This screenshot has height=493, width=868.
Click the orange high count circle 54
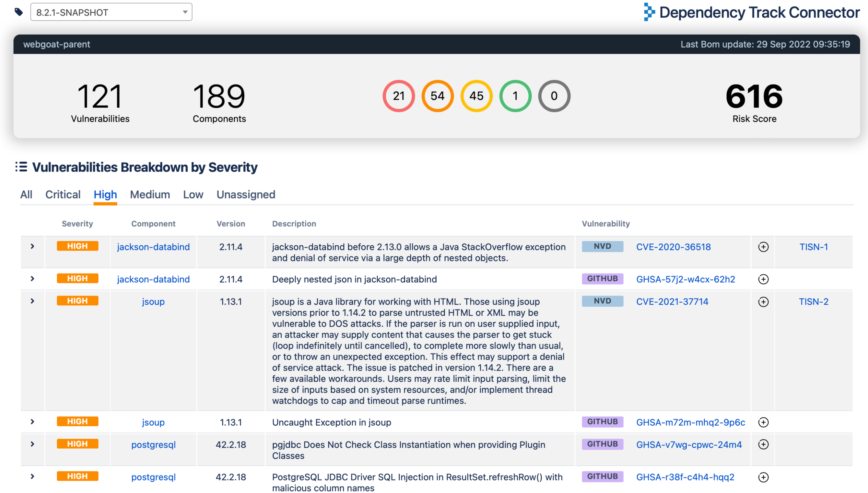click(x=437, y=96)
